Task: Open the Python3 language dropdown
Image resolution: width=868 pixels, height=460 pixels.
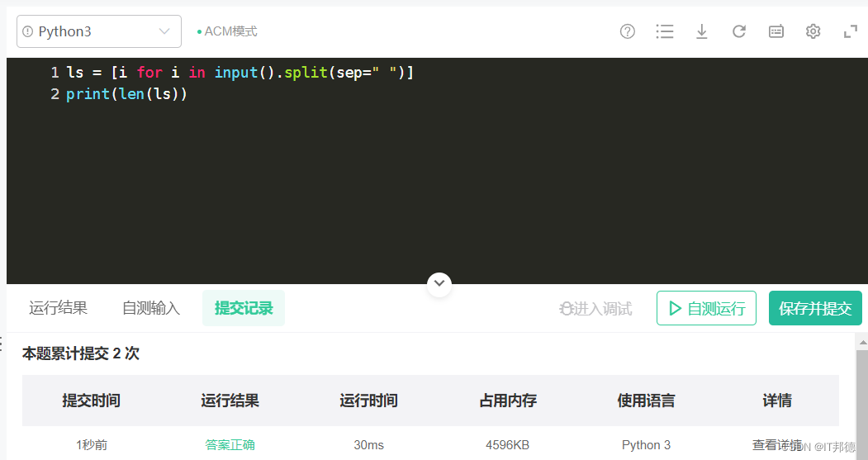Action: tap(99, 31)
